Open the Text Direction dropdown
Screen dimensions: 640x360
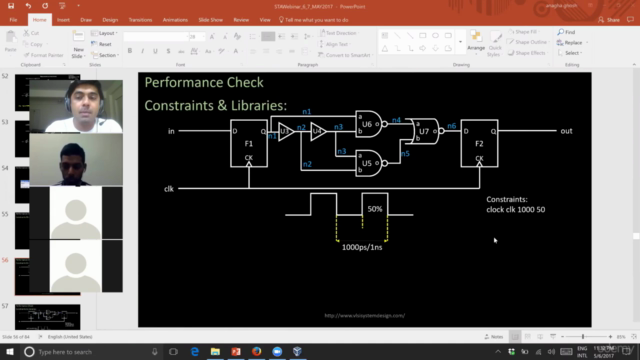pyautogui.click(x=339, y=33)
